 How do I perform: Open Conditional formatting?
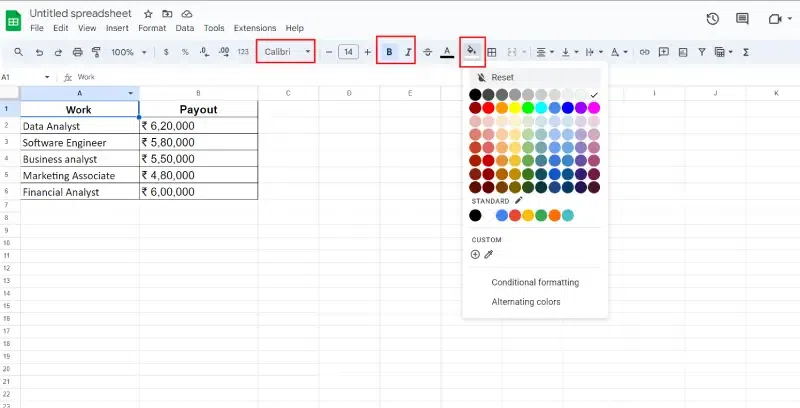click(535, 282)
